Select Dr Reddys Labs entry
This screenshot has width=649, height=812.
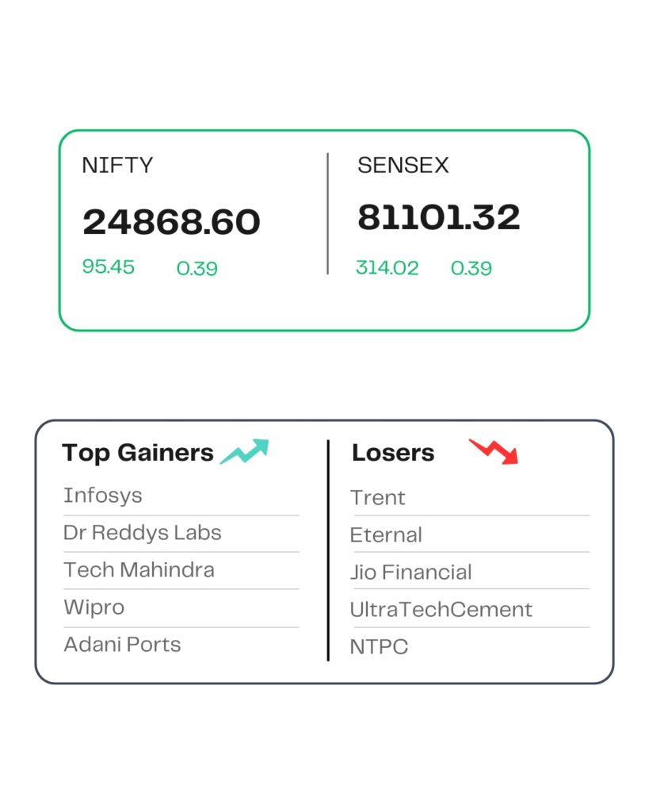tap(143, 532)
